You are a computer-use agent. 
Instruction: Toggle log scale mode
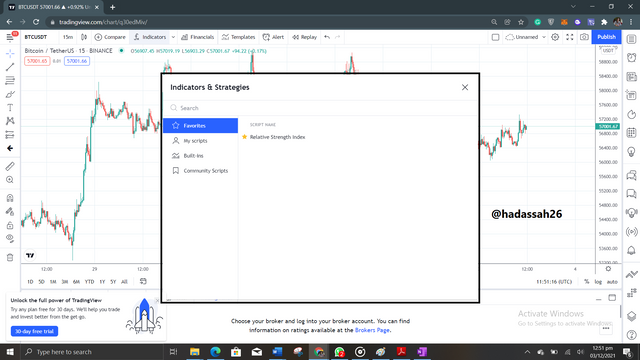coord(598,282)
